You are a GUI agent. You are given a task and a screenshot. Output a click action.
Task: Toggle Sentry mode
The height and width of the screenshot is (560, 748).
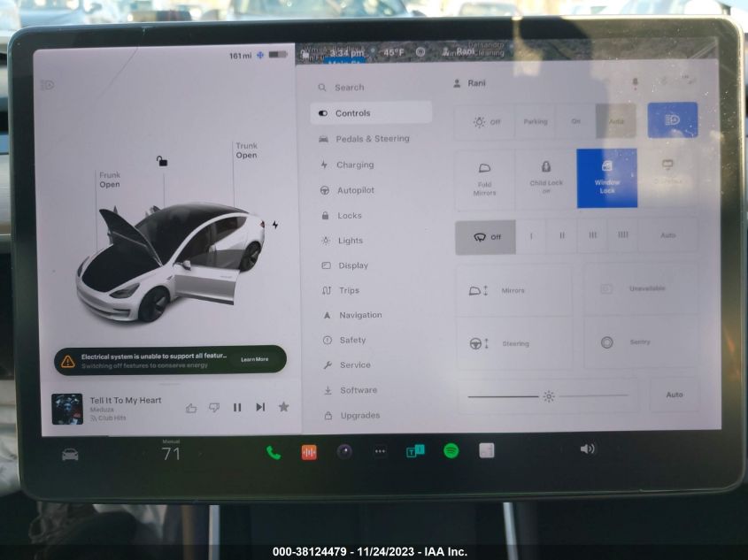[641, 341]
